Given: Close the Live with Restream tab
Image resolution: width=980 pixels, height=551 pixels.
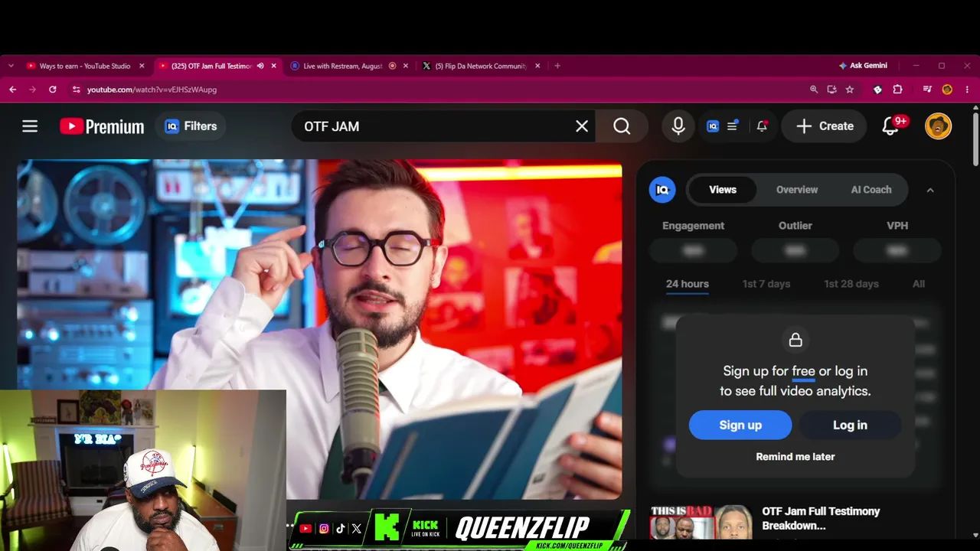Looking at the screenshot, I should pyautogui.click(x=406, y=66).
